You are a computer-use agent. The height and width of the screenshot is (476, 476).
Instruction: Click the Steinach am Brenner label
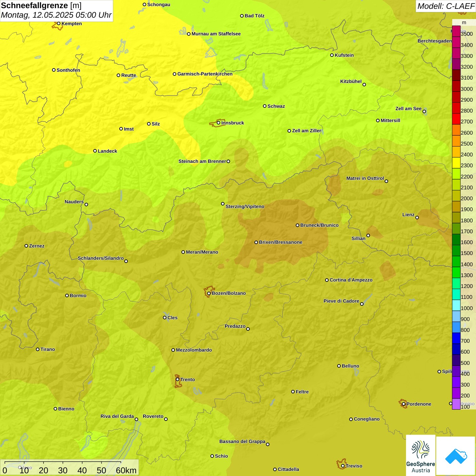coord(202,161)
